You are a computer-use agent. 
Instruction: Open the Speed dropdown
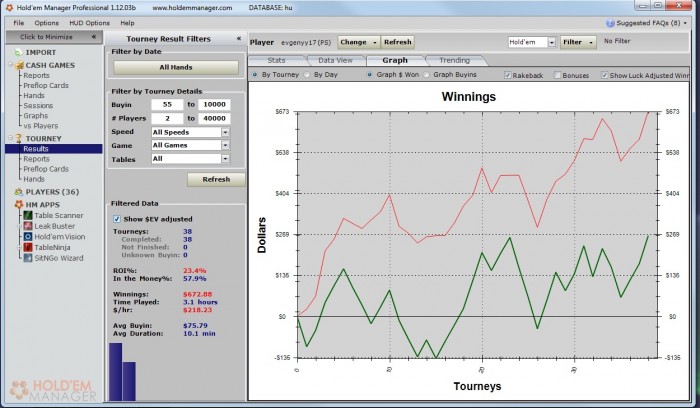point(225,132)
